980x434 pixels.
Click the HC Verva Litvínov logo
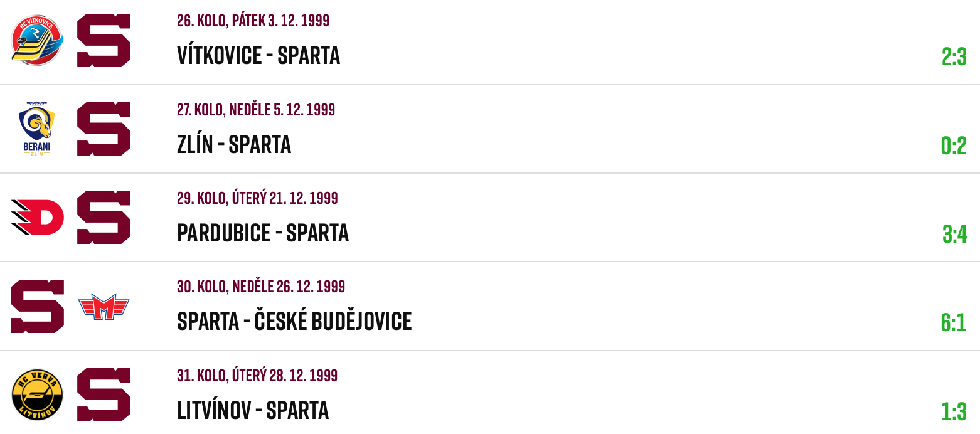38,394
